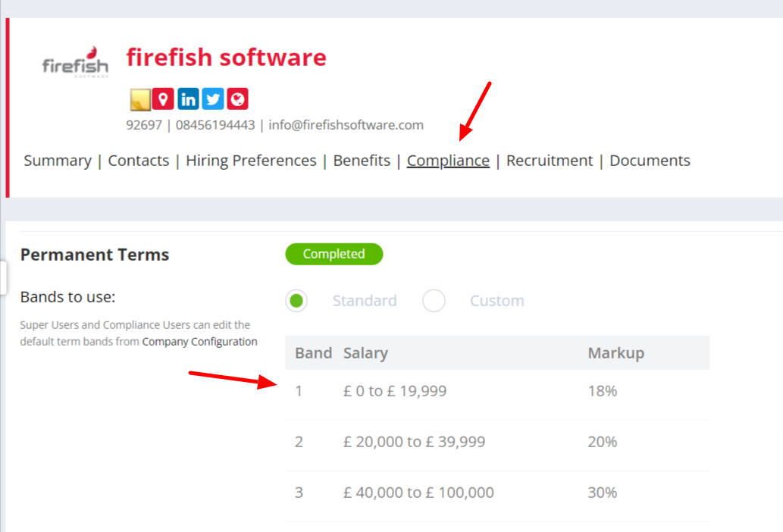783x532 pixels.
Task: Select salary range £ 40,000 to £ 100,000
Action: [x=418, y=493]
